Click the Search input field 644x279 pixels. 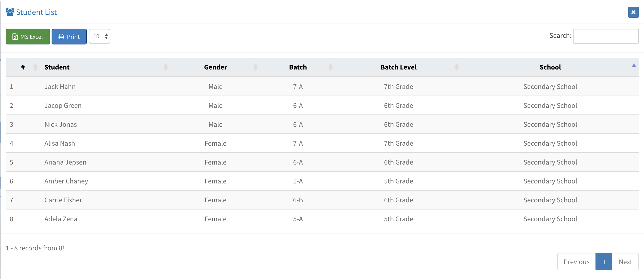point(606,36)
